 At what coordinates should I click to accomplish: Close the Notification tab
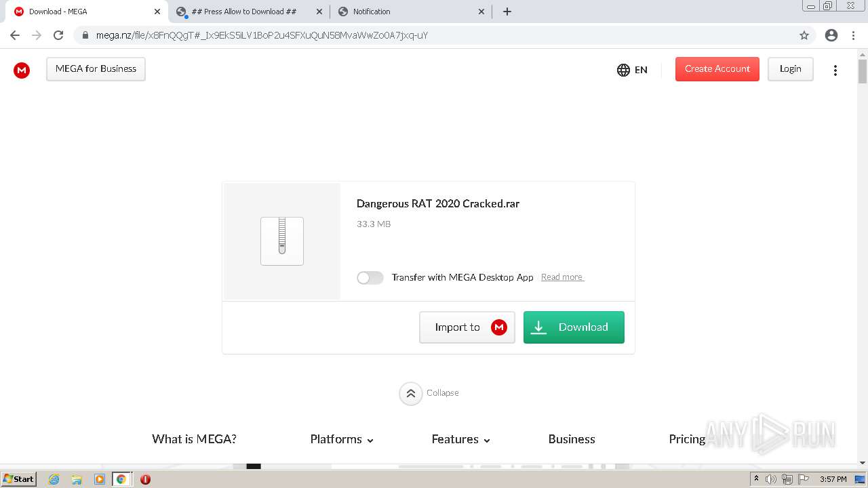(481, 12)
